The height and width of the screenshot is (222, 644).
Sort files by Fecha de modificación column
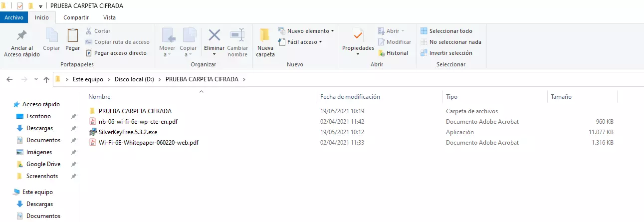click(350, 97)
